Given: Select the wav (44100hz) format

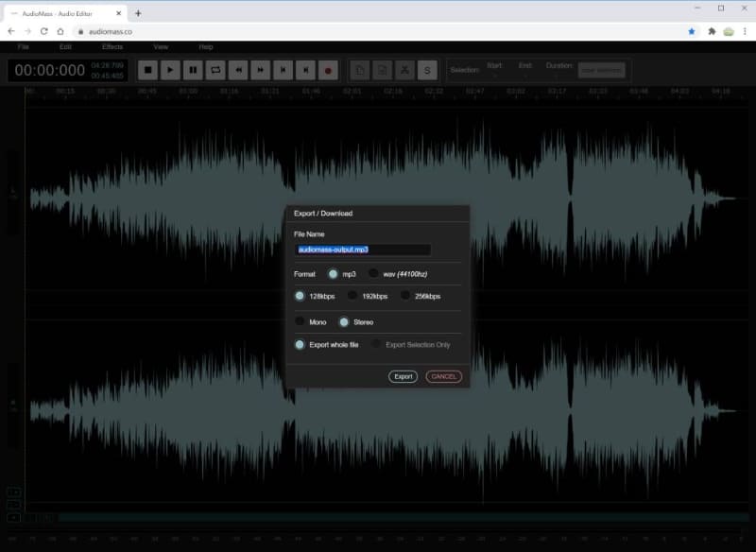Looking at the screenshot, I should [373, 275].
